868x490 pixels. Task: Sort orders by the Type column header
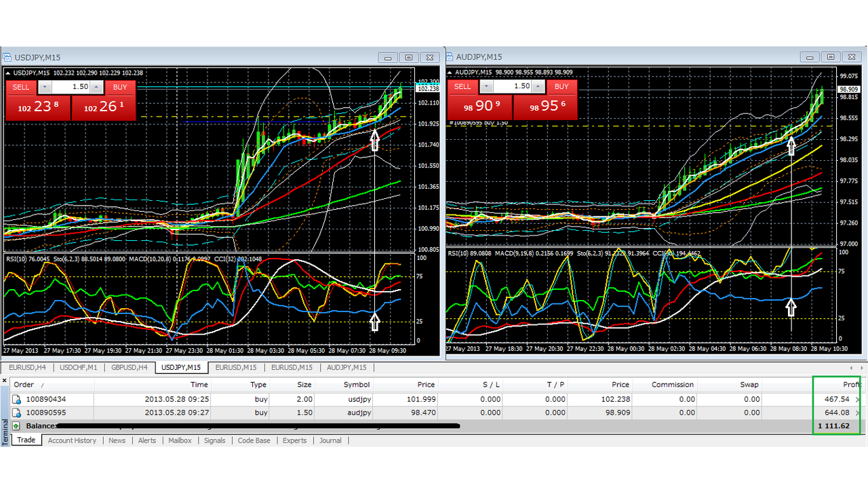pyautogui.click(x=241, y=385)
